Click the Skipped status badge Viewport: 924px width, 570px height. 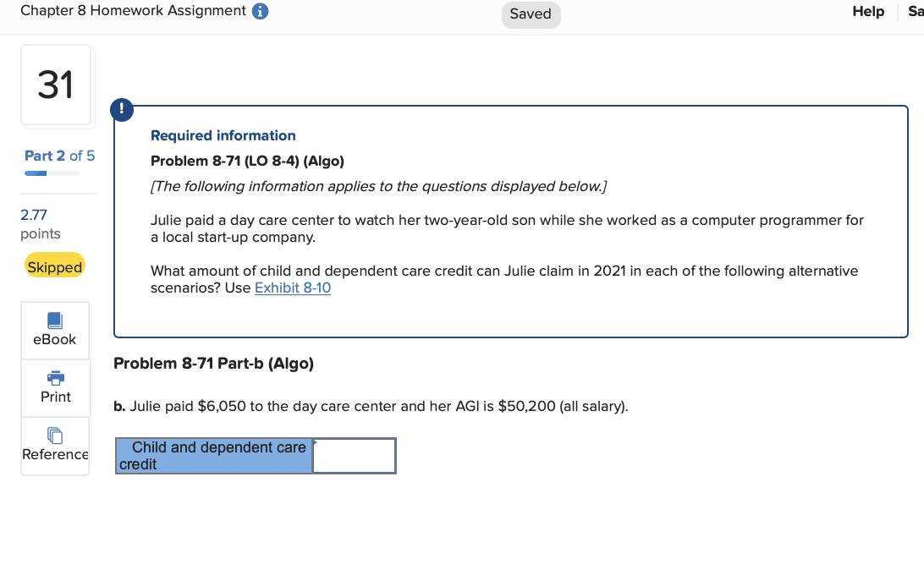(x=54, y=266)
